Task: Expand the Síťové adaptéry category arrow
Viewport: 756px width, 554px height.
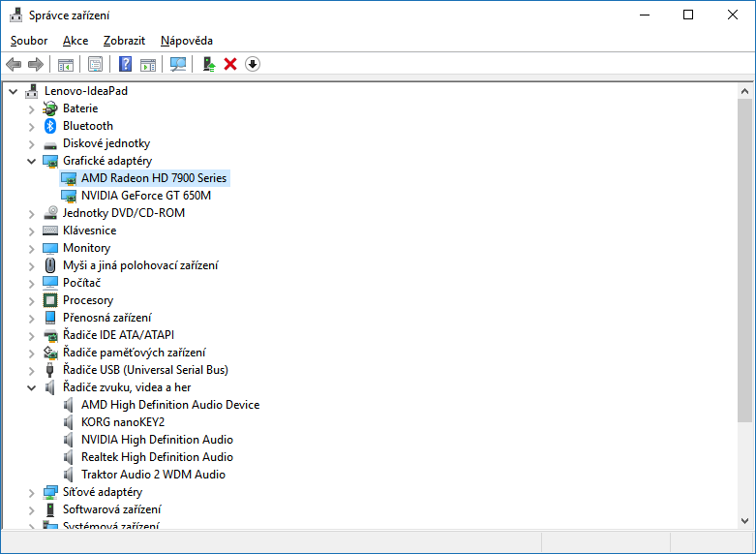Action: (x=31, y=493)
